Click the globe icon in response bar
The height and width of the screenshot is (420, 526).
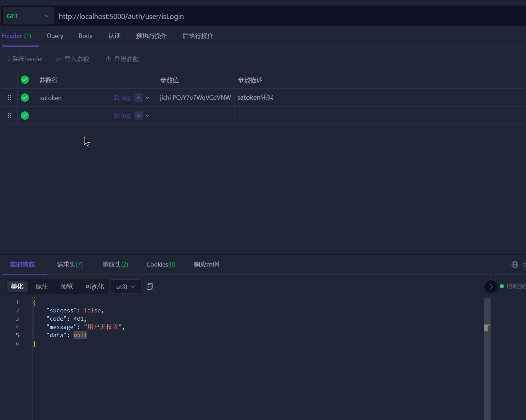coord(515,264)
